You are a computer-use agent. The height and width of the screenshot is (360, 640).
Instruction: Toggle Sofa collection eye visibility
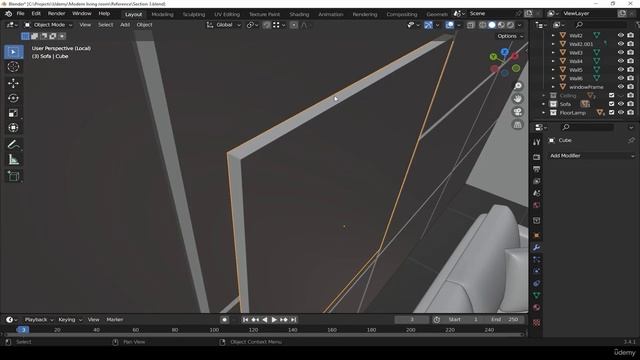(621, 104)
